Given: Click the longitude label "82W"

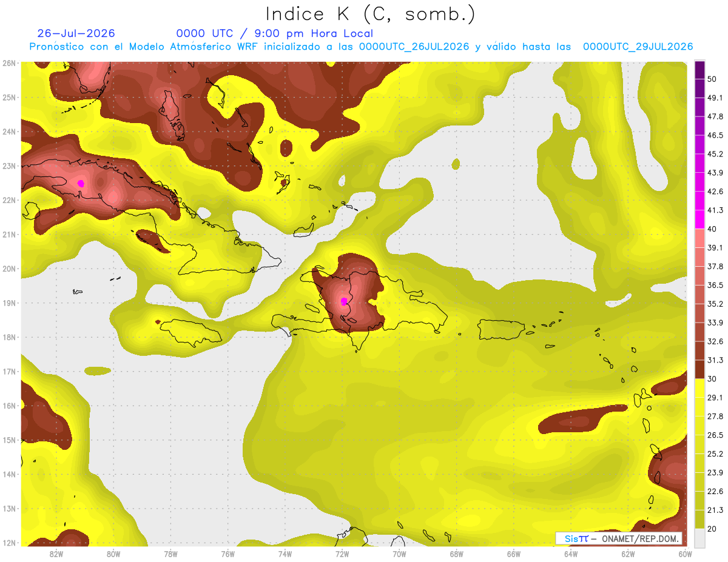Looking at the screenshot, I should click(x=56, y=554).
